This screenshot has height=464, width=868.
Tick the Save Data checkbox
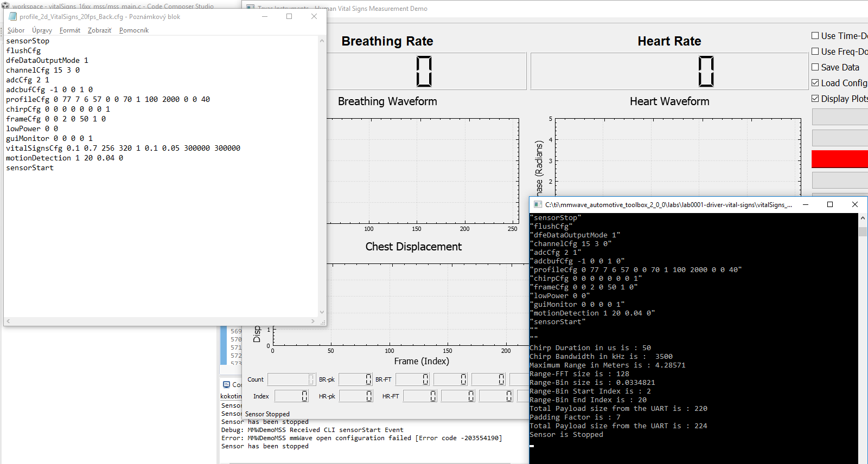[x=815, y=67]
